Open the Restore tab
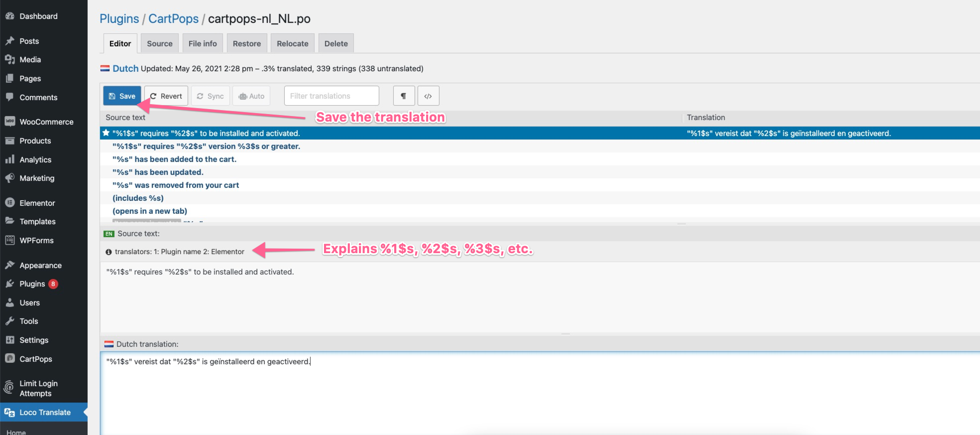Image resolution: width=980 pixels, height=435 pixels. 246,44
